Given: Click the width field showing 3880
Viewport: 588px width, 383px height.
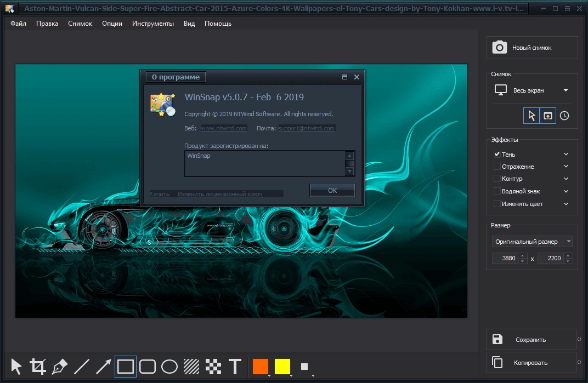Looking at the screenshot, I should tap(505, 258).
